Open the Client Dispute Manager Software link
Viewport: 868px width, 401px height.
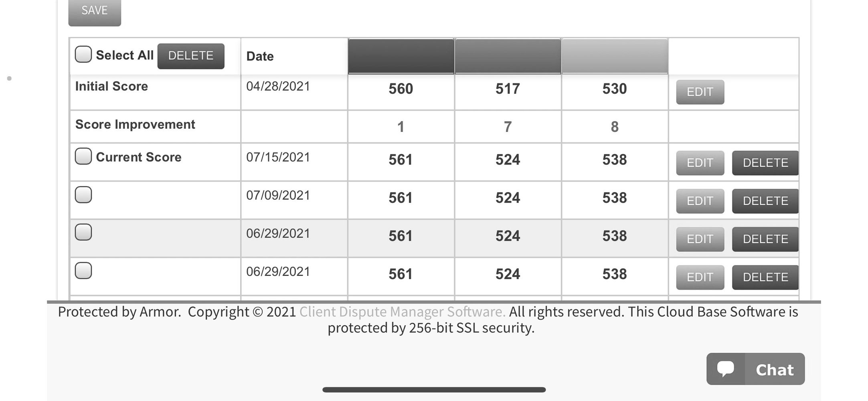coord(402,312)
